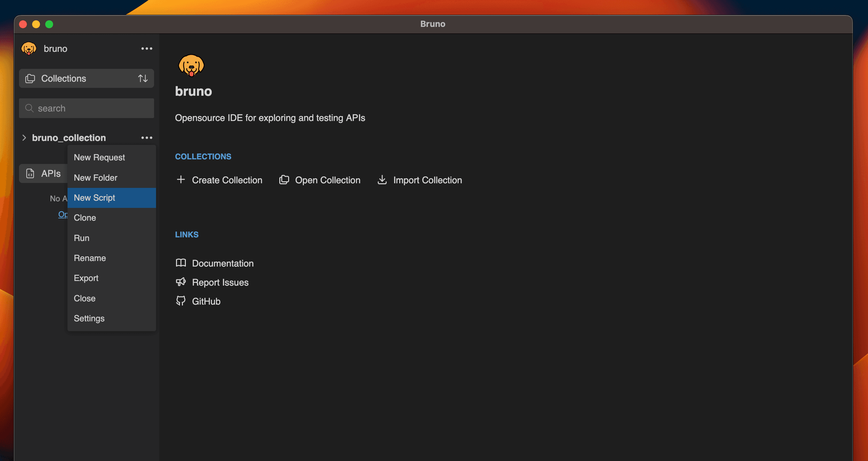Click the Report Issues megaphone icon
This screenshot has height=461, width=868.
point(181,282)
